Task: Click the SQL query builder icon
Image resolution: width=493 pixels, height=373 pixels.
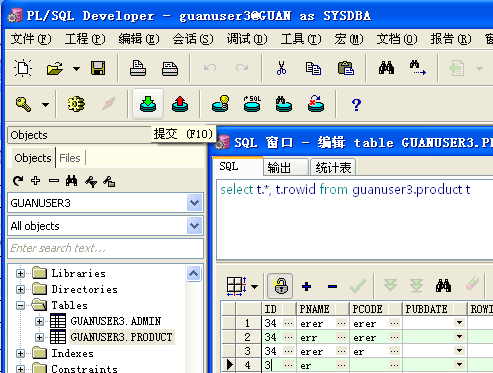Action: click(252, 104)
